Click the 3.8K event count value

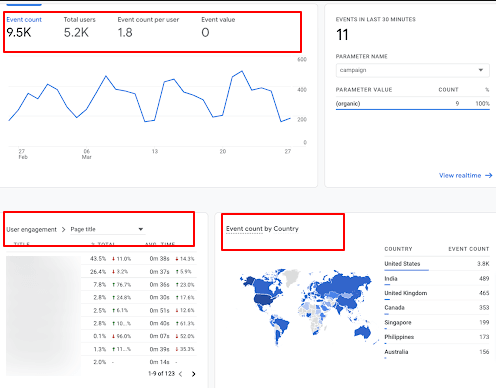coord(483,264)
